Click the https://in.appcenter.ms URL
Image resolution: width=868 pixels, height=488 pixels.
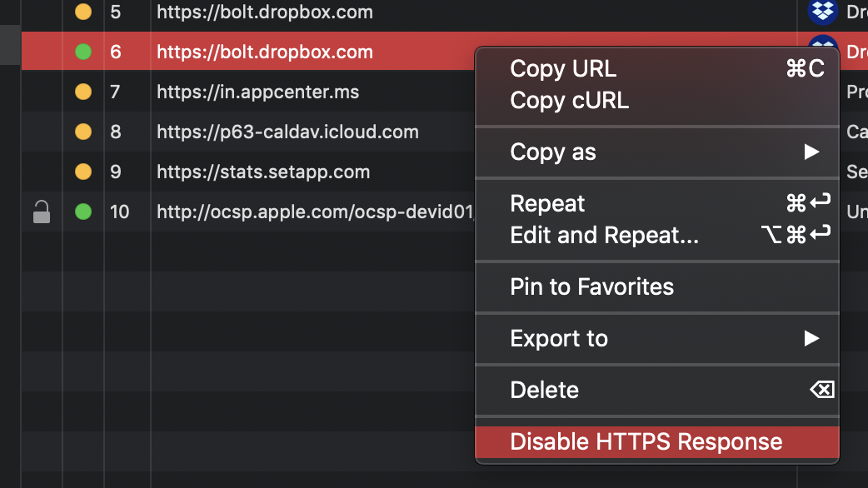point(257,92)
